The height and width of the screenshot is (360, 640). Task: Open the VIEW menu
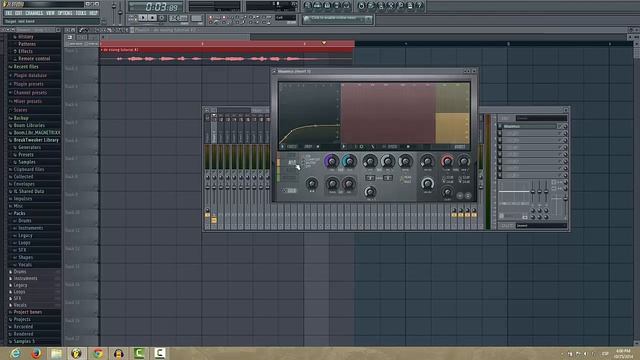(x=50, y=13)
